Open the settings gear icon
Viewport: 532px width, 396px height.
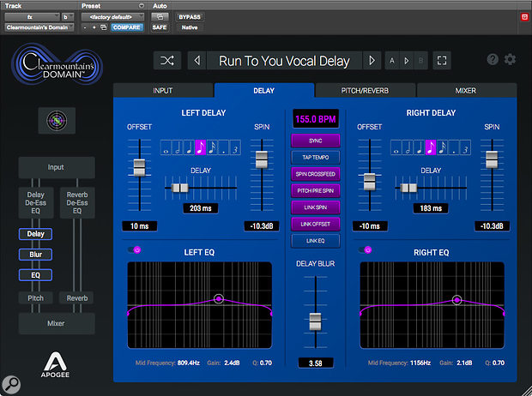[510, 59]
